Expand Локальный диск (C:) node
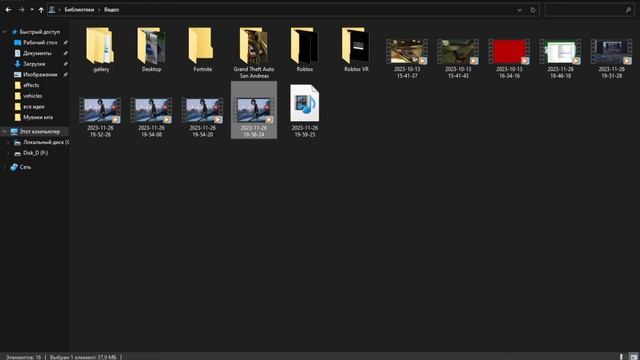This screenshot has height=360, width=640. [8, 142]
